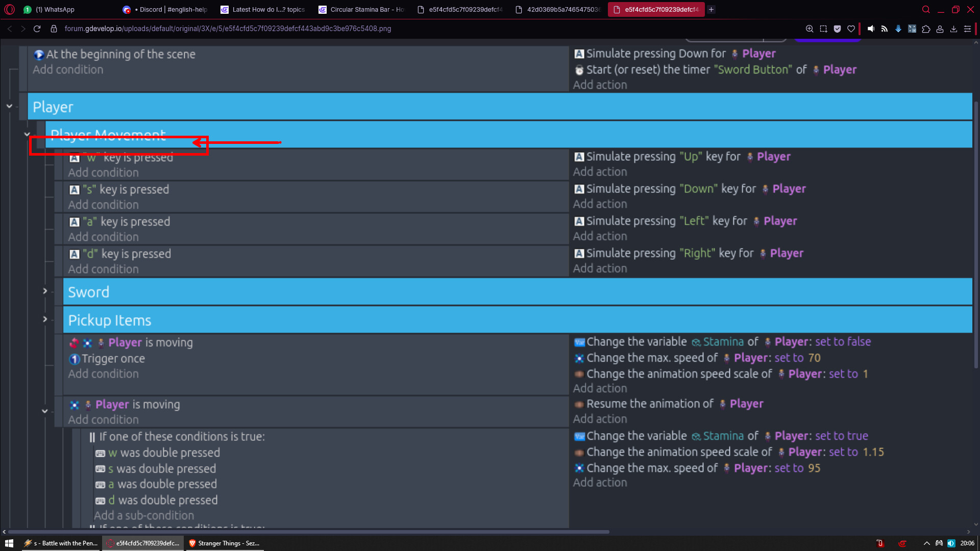The width and height of the screenshot is (980, 551).
Task: Open the blue download arrow extension
Action: click(x=898, y=29)
